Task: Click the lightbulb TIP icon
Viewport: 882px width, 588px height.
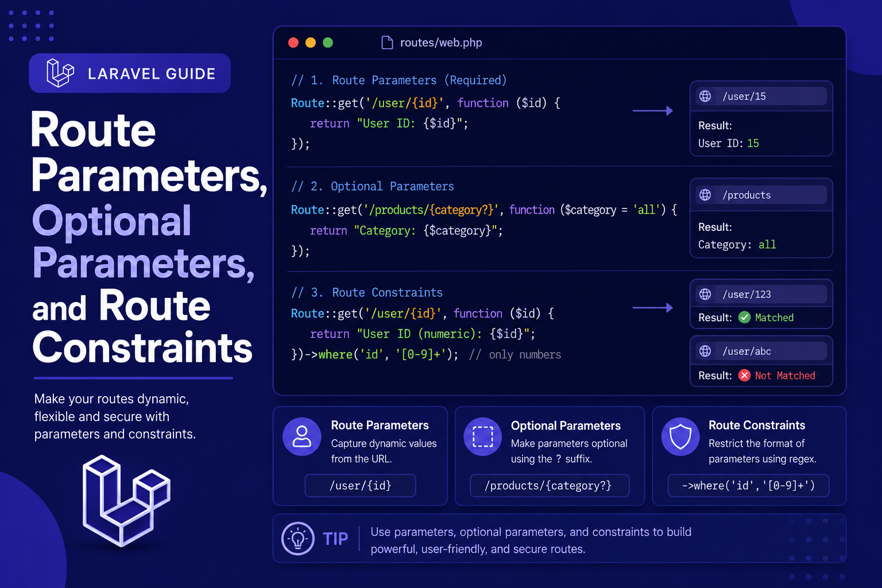Action: (298, 539)
